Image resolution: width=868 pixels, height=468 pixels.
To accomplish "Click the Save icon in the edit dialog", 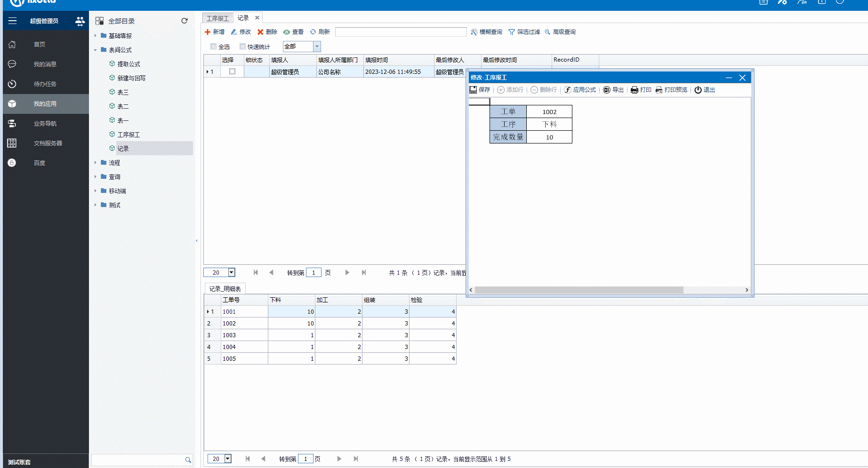I will click(473, 90).
